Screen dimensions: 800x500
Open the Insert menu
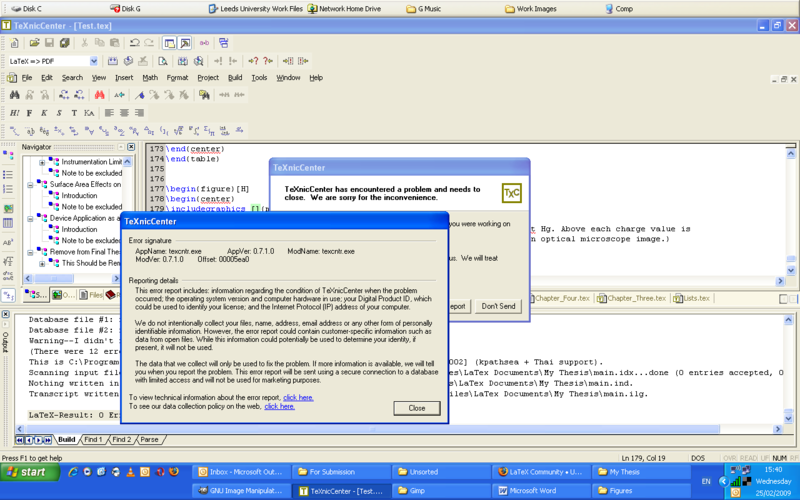click(124, 78)
